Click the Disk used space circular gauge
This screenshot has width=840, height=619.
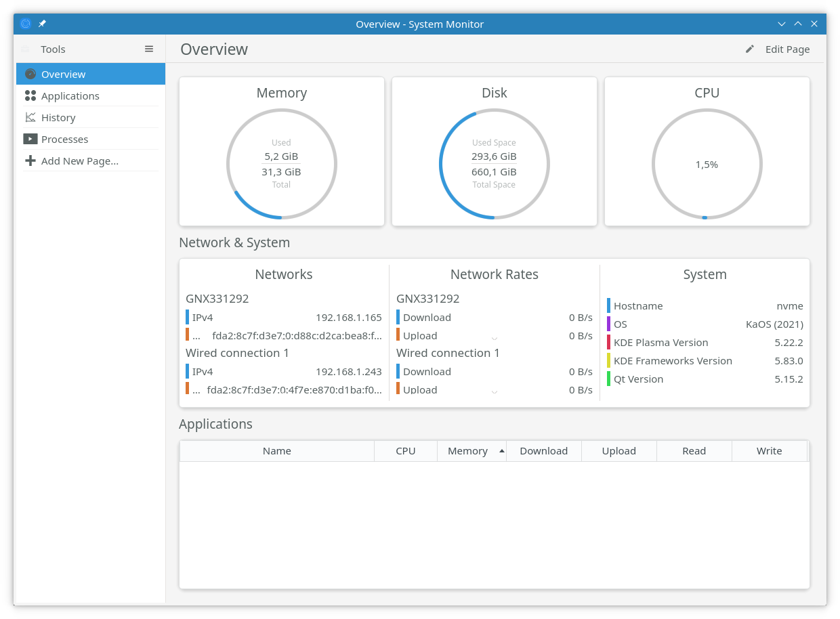[494, 164]
